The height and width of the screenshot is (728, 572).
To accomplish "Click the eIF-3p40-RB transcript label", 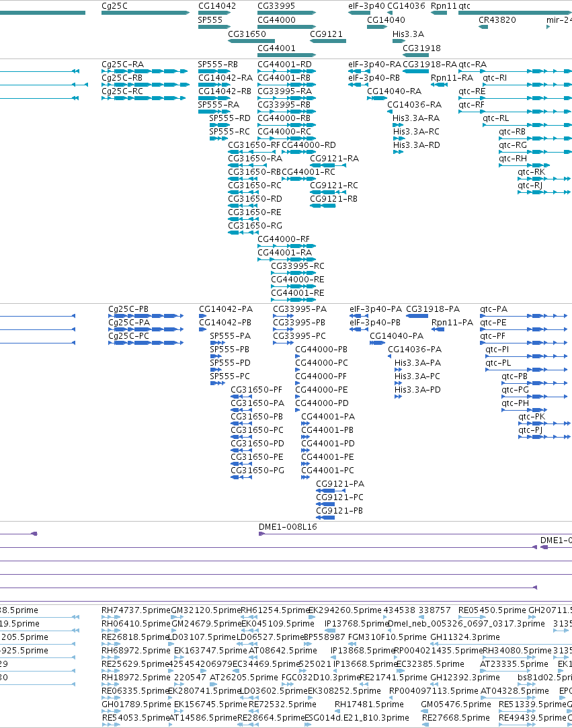I will [374, 77].
